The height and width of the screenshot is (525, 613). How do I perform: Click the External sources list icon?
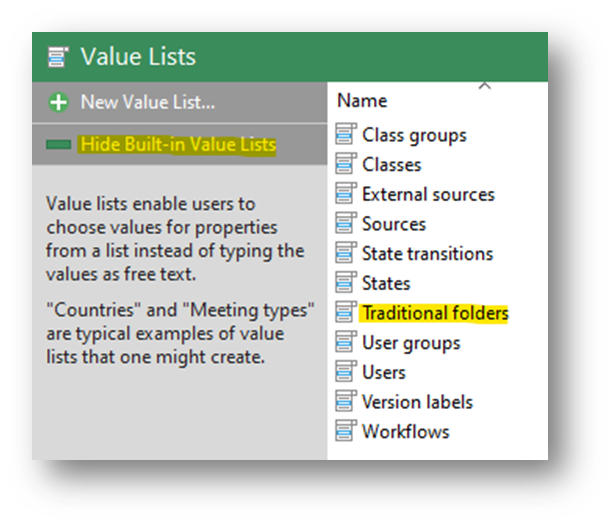(346, 193)
